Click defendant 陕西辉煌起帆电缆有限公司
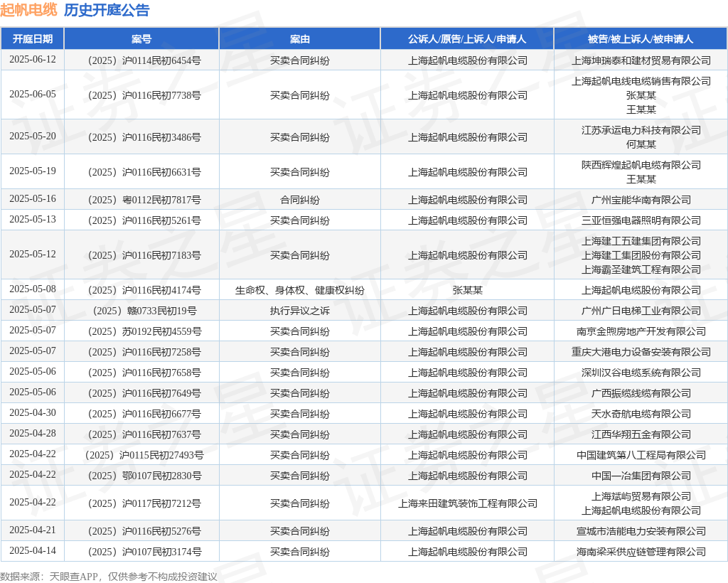 (x=641, y=165)
